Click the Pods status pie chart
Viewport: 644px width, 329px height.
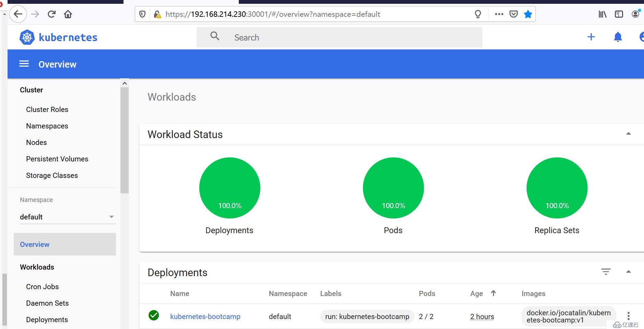pos(393,188)
